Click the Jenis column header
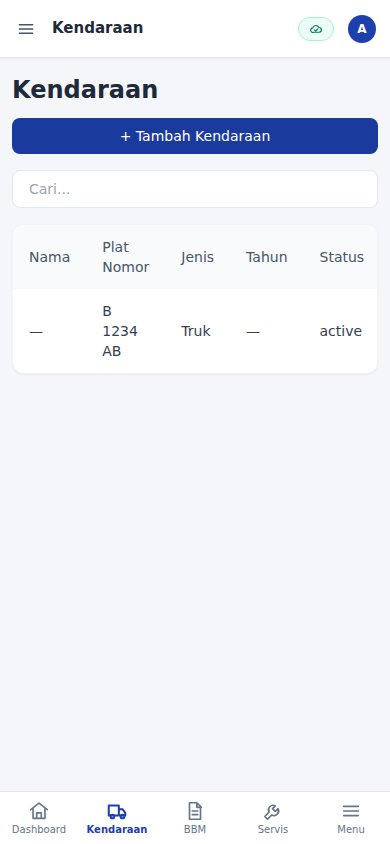This screenshot has height=844, width=390. [x=197, y=257]
